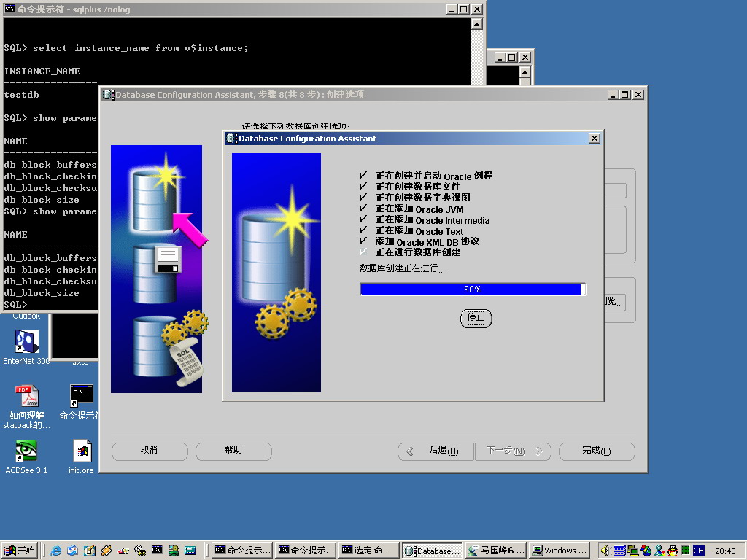The width and height of the screenshot is (747, 560).
Task: Open command prompt from quick launch
Action: tap(157, 550)
